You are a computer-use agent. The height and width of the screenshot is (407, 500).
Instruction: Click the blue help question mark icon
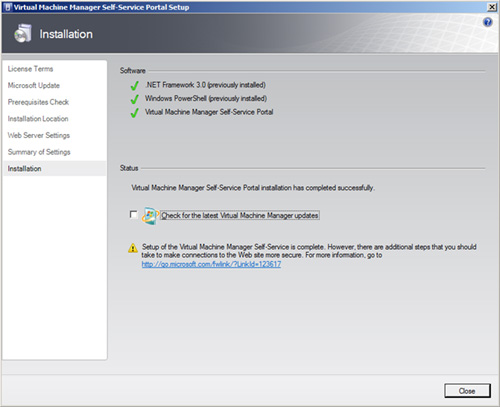488,23
